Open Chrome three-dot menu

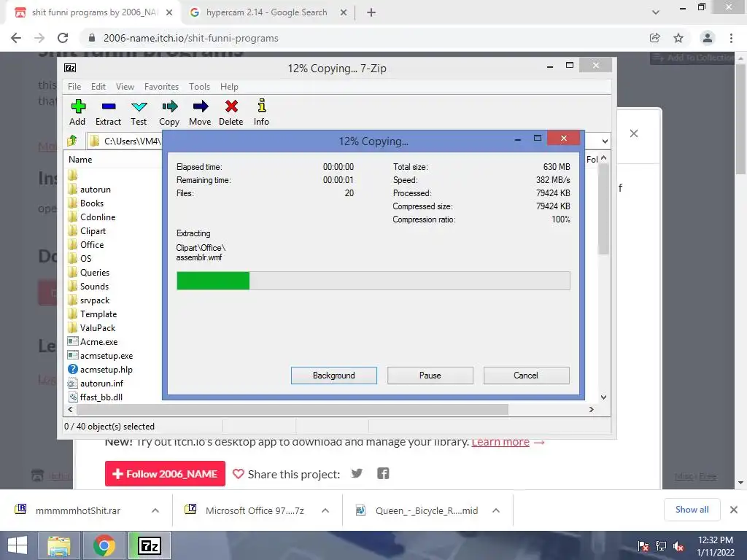click(731, 38)
